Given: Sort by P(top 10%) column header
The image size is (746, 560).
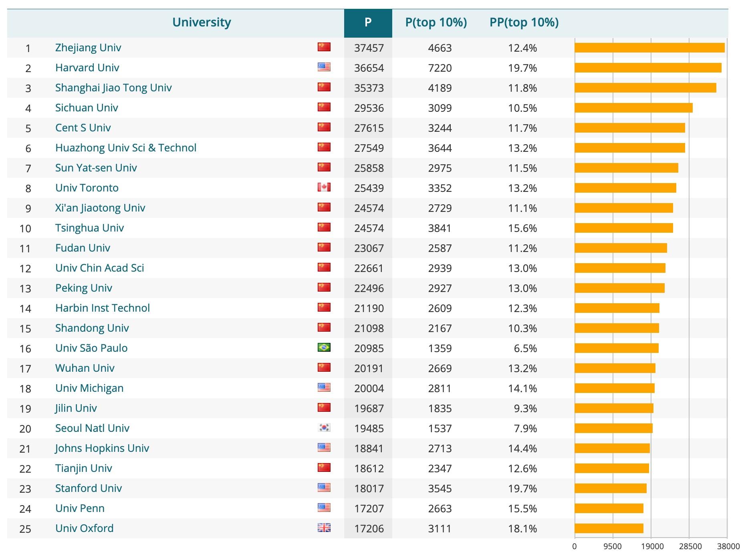Looking at the screenshot, I should [x=436, y=22].
